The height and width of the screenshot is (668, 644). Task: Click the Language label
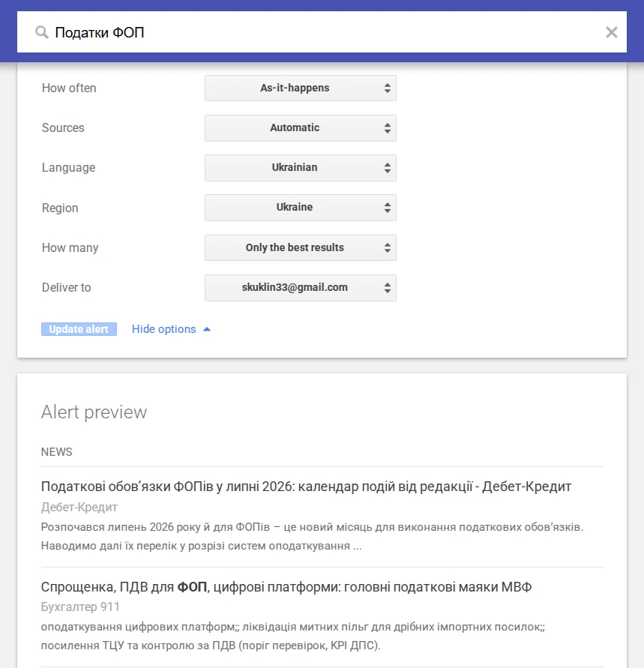click(x=68, y=168)
